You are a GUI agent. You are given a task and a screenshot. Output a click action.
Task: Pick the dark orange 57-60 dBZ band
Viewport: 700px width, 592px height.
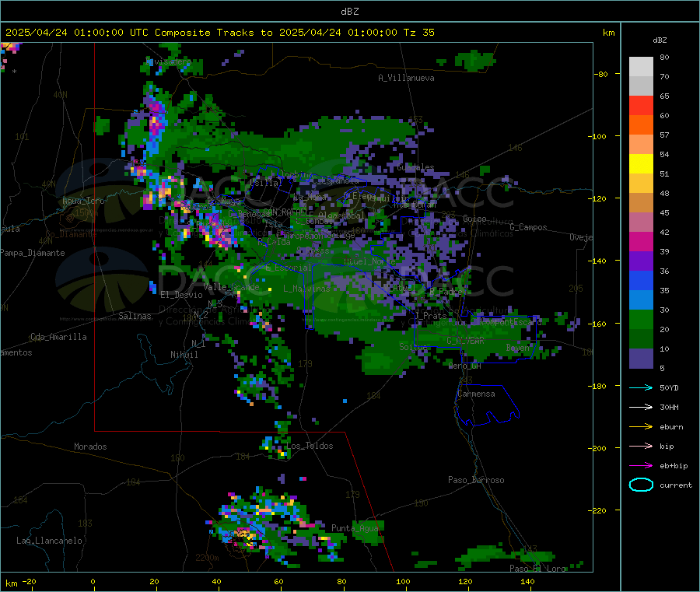641,125
